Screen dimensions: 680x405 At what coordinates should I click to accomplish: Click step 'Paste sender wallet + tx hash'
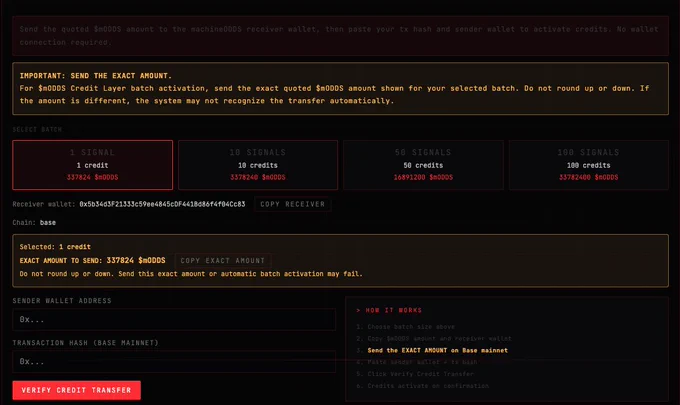tap(422, 362)
